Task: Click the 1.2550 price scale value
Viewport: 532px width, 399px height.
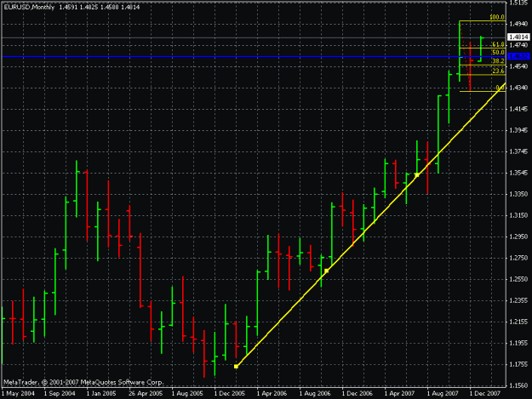Action: click(518, 279)
